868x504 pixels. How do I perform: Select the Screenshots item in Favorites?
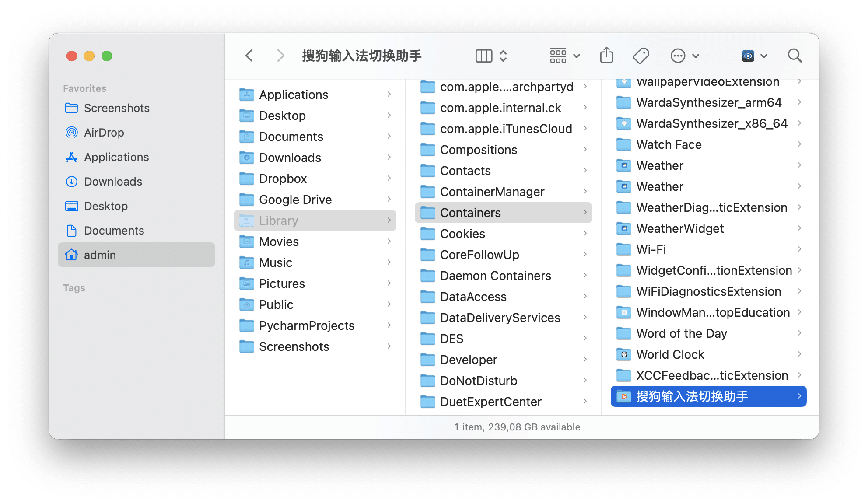[116, 108]
